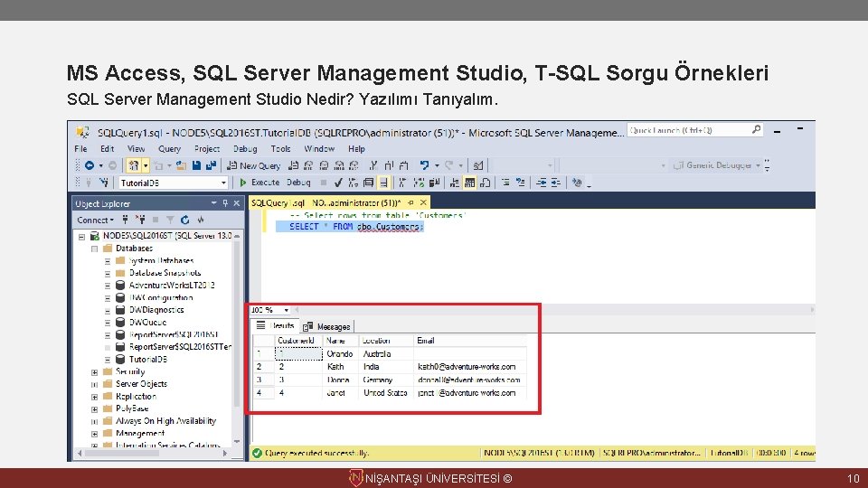Open the View menu
Viewport: 868px width, 488px height.
point(137,149)
